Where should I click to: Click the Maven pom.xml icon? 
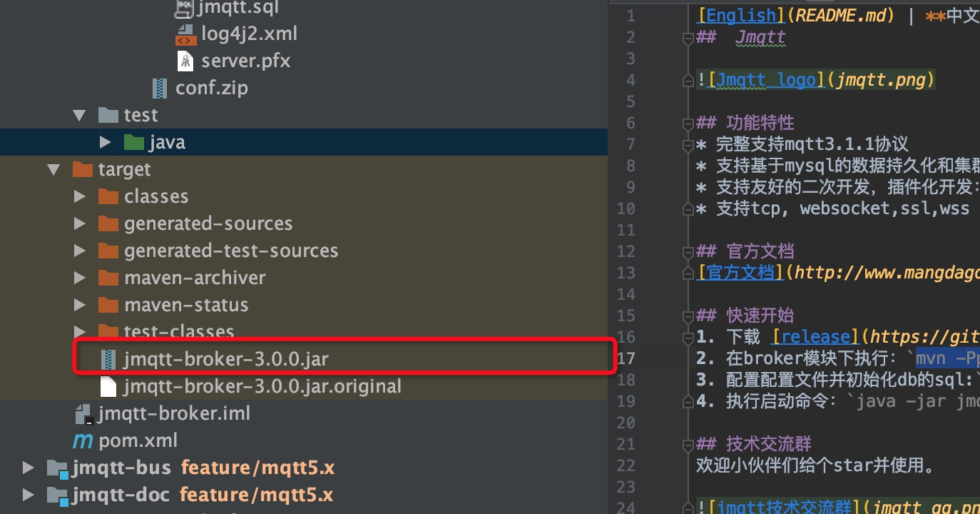point(83,440)
